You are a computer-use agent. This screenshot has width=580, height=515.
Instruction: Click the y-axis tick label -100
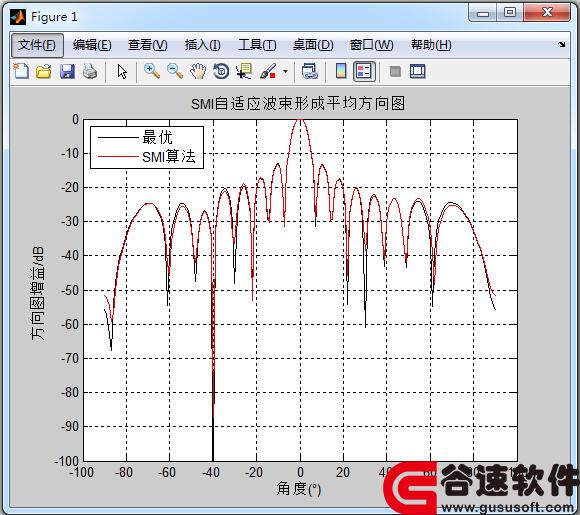(67, 461)
